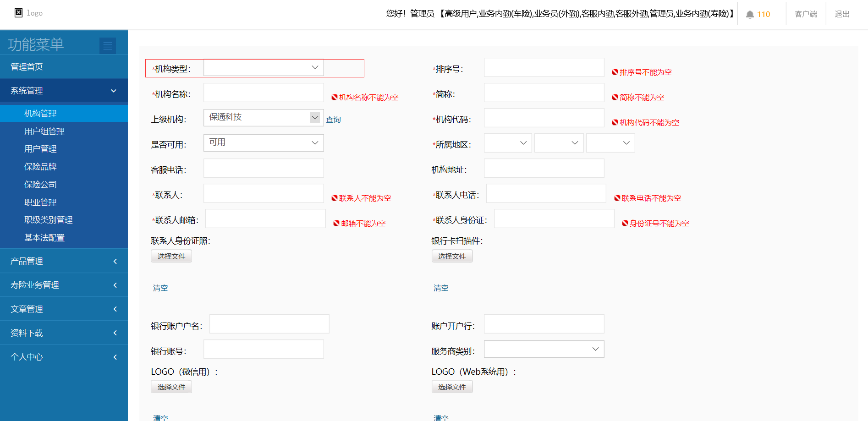This screenshot has height=421, width=868.
Task: Expand the 产品管理 menu section
Action: [64, 261]
